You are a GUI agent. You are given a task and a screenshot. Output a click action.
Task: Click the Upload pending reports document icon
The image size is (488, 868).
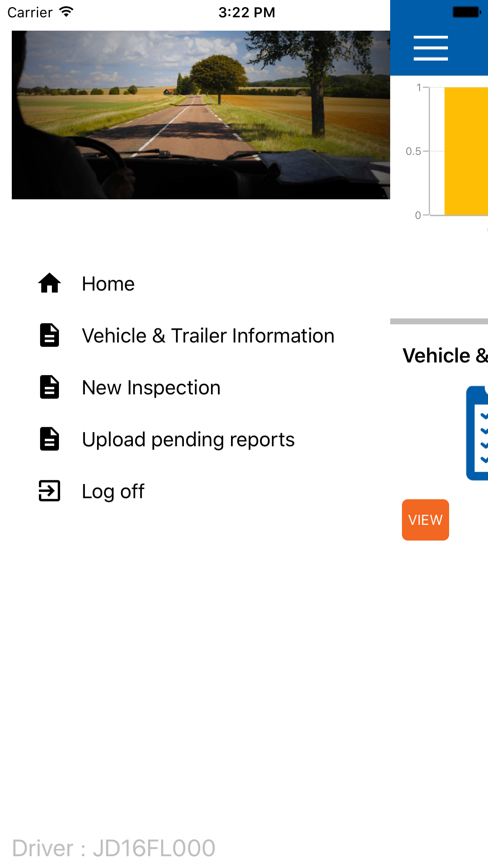coord(50,439)
